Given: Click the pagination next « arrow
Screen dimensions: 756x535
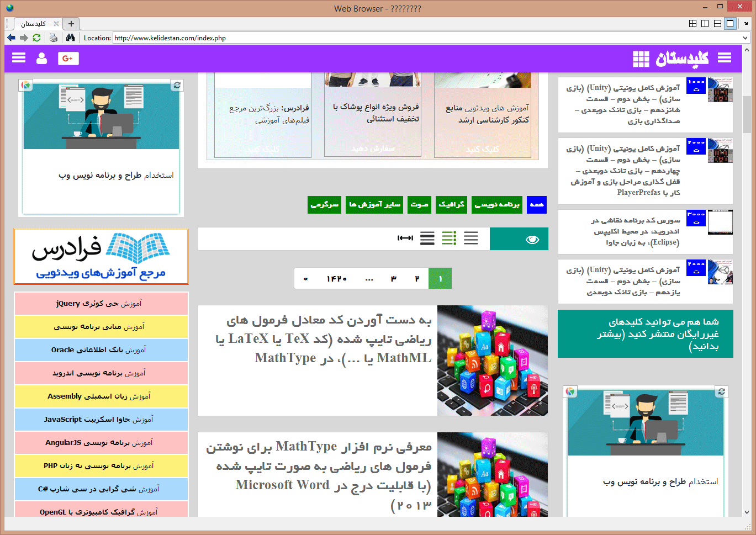Looking at the screenshot, I should click(306, 278).
